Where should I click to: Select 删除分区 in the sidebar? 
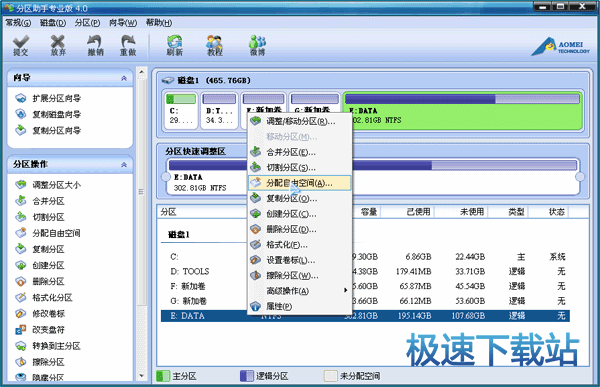40,281
